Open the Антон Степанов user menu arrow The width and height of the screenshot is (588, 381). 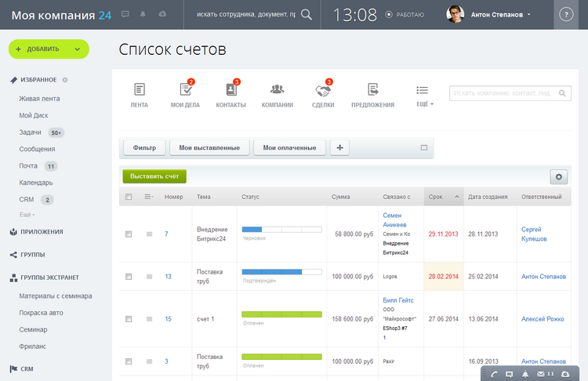tap(529, 15)
